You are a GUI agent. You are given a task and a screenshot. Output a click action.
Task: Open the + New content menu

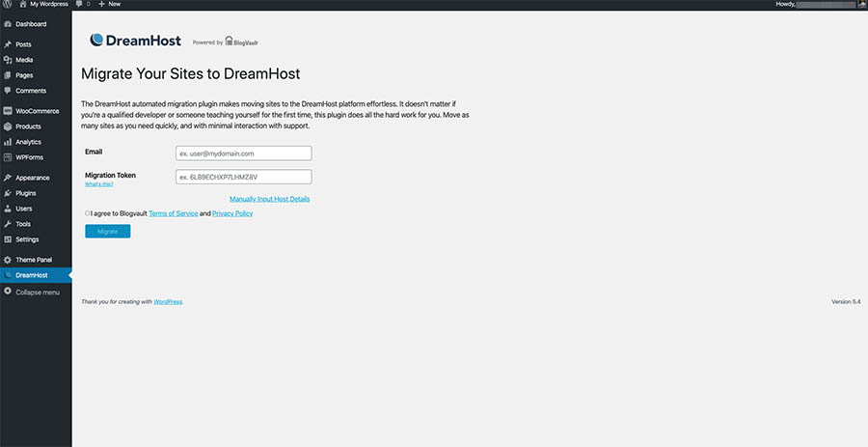109,5
